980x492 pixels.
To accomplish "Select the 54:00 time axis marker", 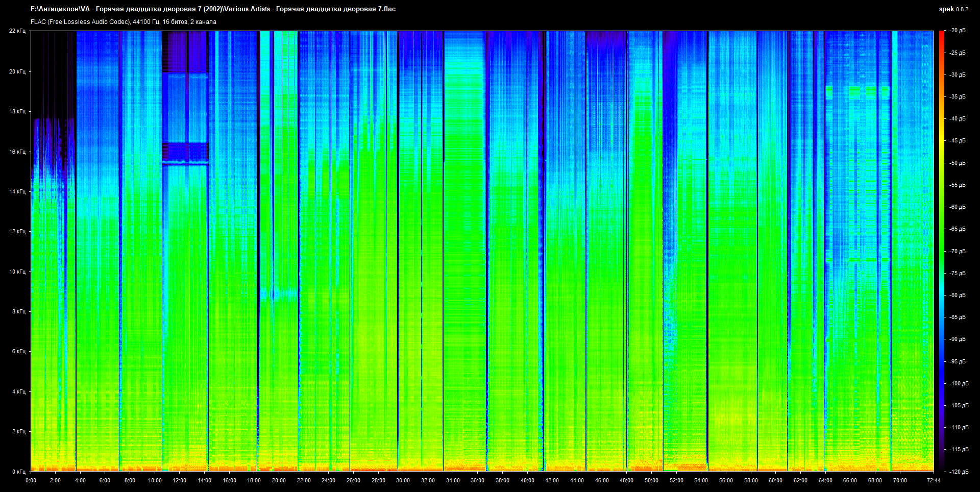I will pyautogui.click(x=701, y=480).
